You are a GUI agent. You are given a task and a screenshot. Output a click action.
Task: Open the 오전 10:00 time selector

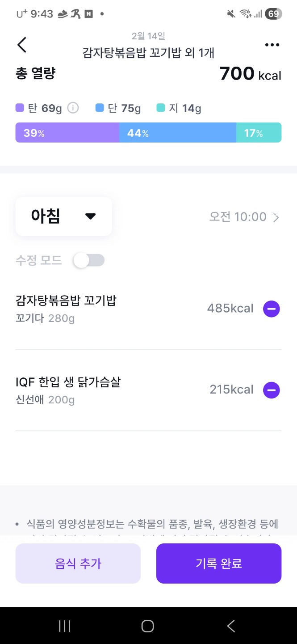pyautogui.click(x=238, y=217)
